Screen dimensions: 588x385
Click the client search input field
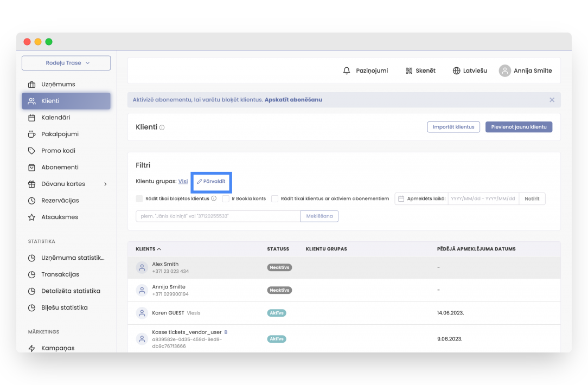[x=218, y=216]
